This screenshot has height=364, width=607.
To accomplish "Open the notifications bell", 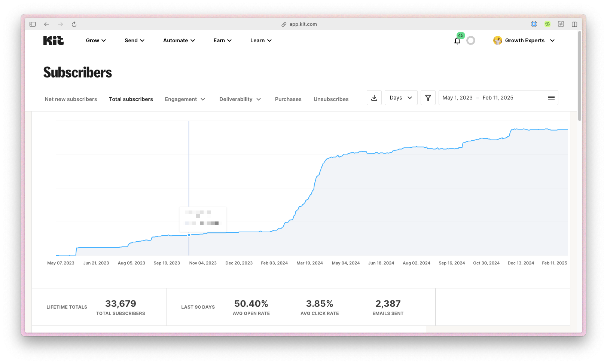I will pos(457,41).
